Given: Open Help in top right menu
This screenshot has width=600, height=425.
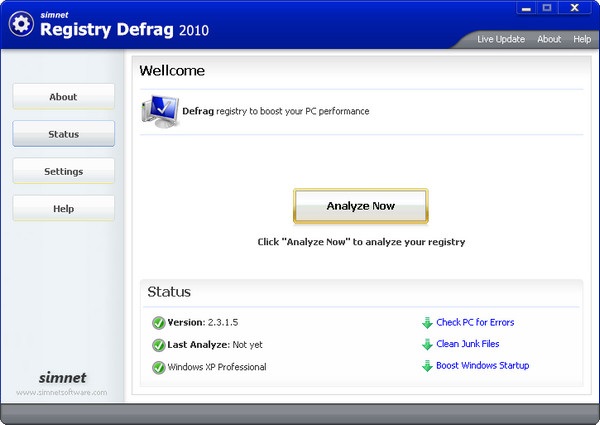Looking at the screenshot, I should [582, 39].
